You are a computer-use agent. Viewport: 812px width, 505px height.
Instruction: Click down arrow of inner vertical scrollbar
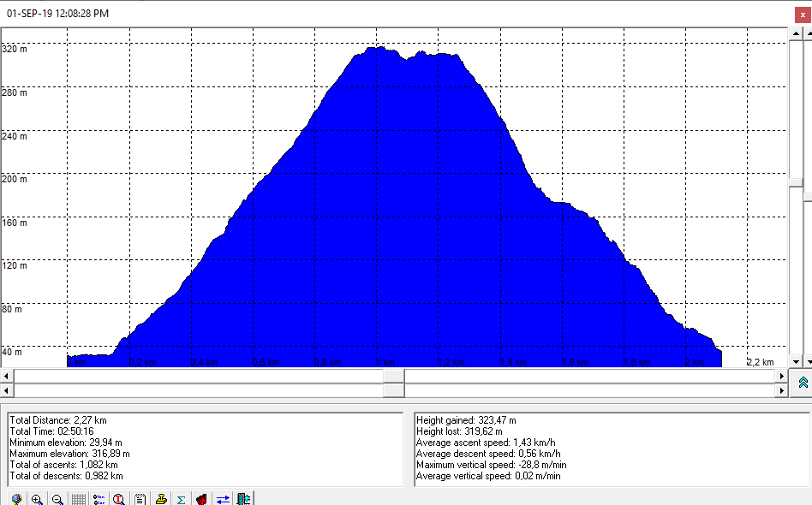(x=796, y=361)
